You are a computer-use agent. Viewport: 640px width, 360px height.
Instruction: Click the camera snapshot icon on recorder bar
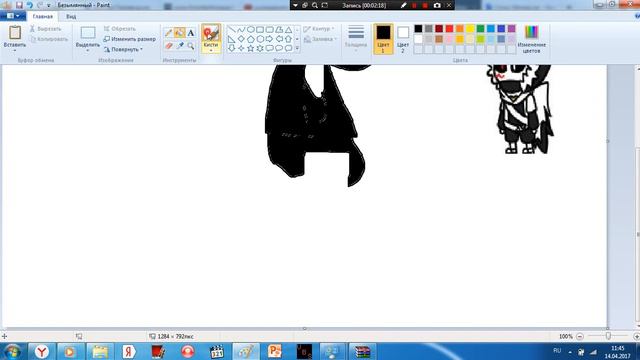coord(437,5)
